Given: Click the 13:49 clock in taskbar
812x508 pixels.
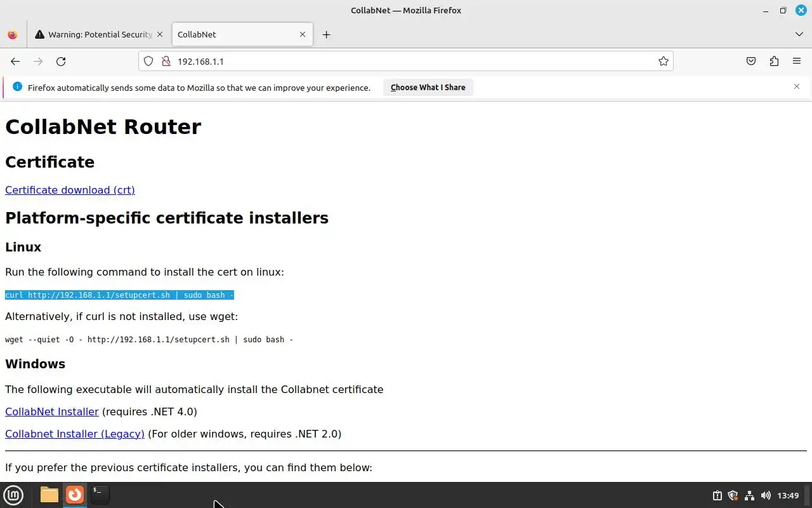Looking at the screenshot, I should pos(788,495).
